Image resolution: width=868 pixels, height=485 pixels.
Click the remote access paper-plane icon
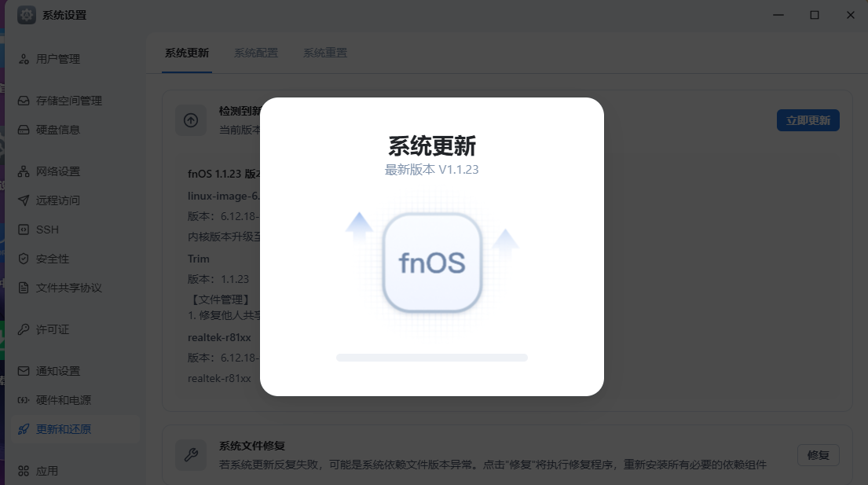24,200
